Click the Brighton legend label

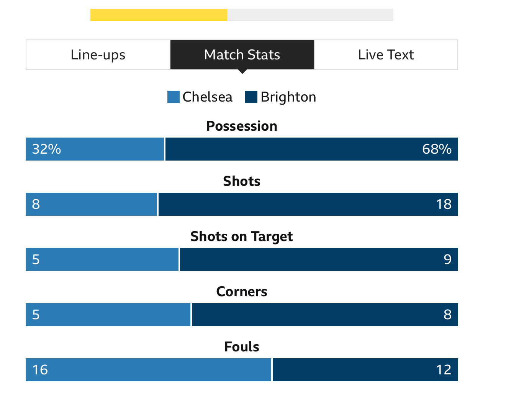point(288,97)
